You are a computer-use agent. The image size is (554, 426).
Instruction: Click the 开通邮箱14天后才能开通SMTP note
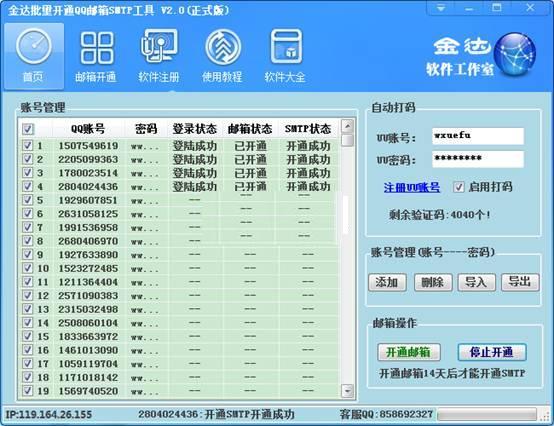pos(452,373)
